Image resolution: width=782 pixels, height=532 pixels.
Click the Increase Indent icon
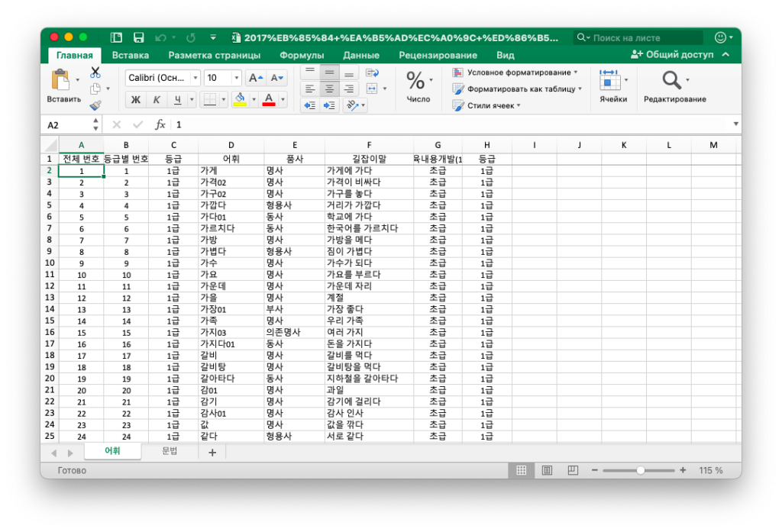click(x=331, y=105)
